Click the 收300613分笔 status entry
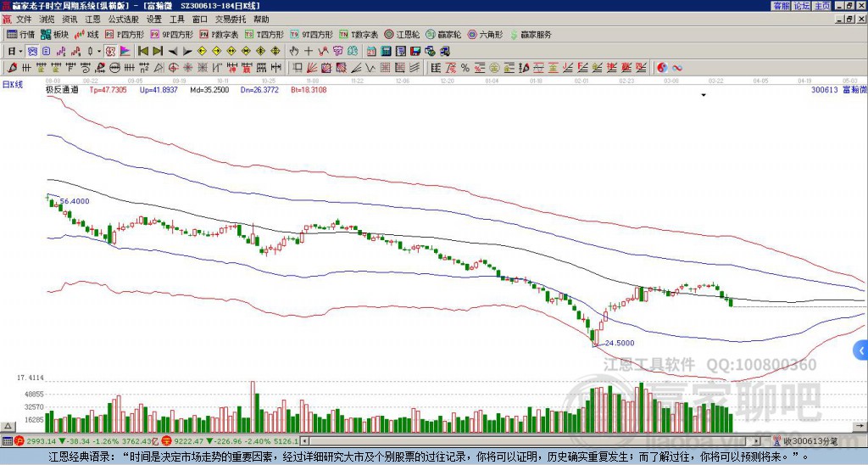Image resolution: width=868 pixels, height=465 pixels. [x=810, y=442]
